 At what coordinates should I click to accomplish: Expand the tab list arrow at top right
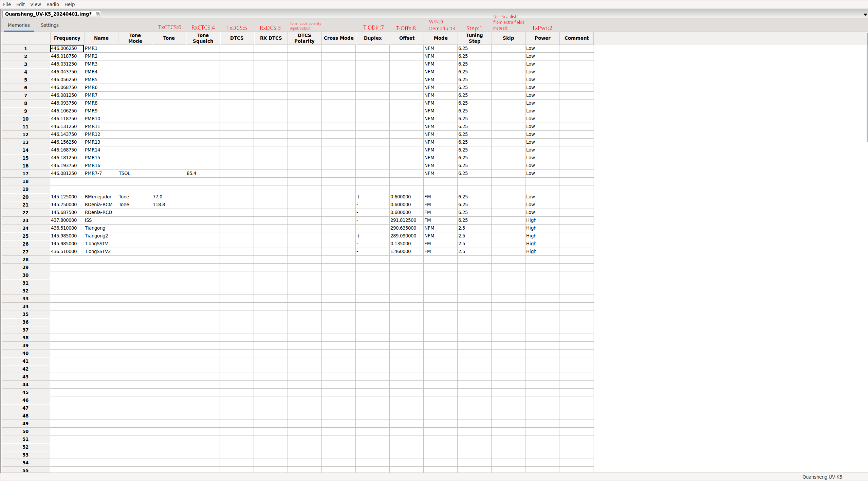pyautogui.click(x=865, y=15)
